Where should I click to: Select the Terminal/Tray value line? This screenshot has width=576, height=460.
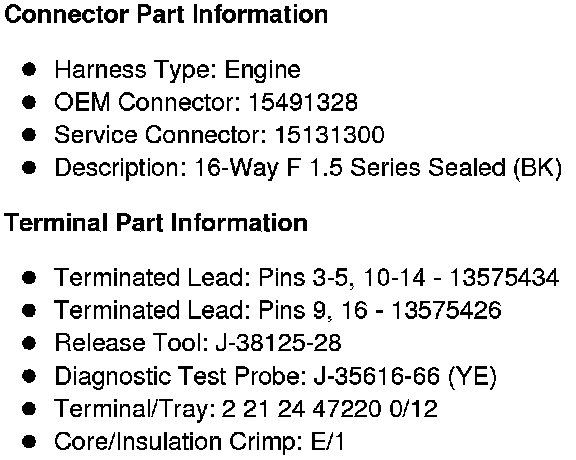pyautogui.click(x=246, y=409)
